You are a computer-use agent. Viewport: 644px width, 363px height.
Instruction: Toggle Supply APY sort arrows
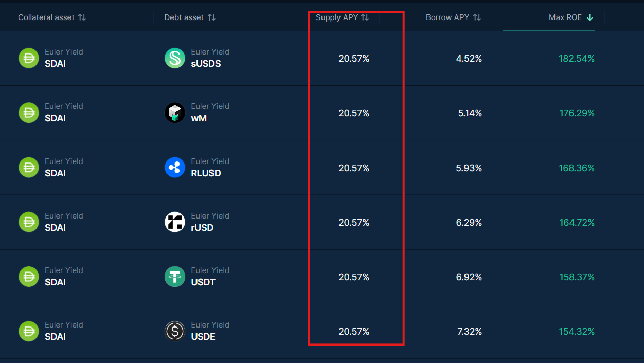(365, 17)
